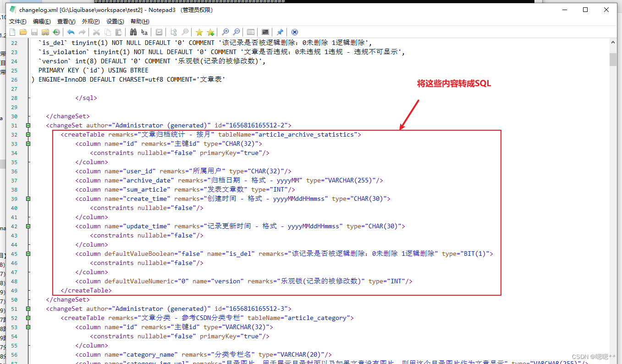Open Find using the binoculars icon

coord(133,32)
